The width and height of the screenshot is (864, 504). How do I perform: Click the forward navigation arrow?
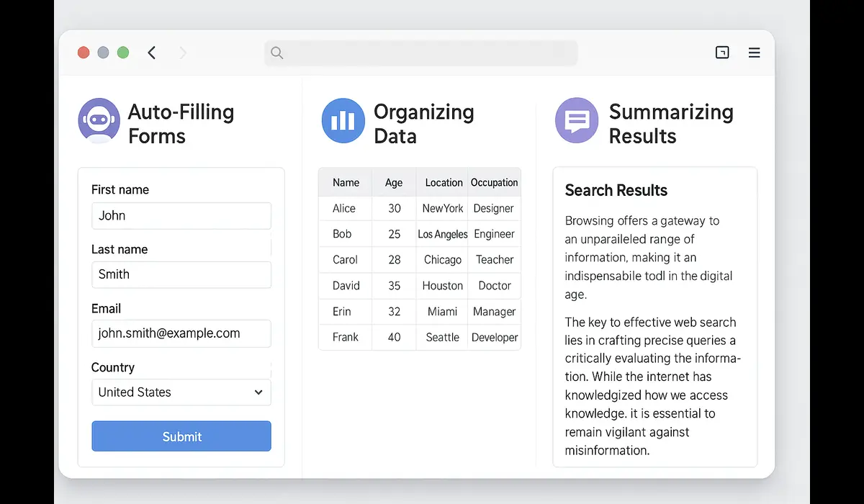click(183, 53)
